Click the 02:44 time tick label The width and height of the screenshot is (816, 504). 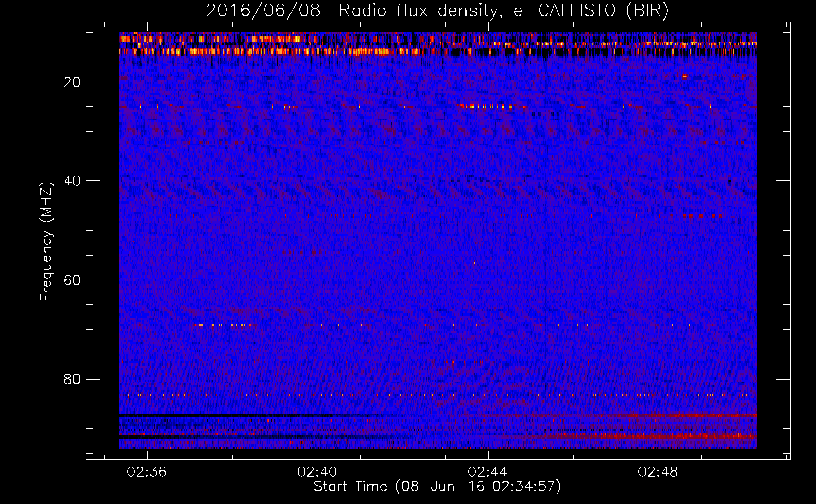pyautogui.click(x=488, y=472)
